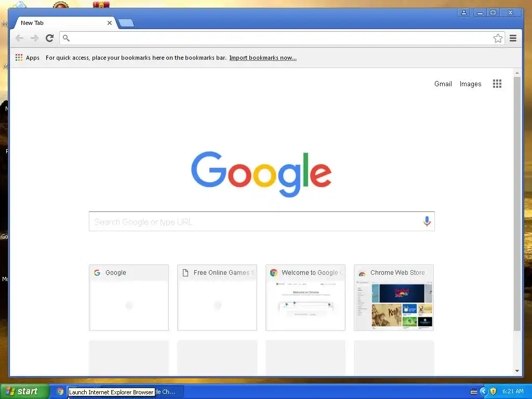The image size is (532, 399).
Task: Click Import bookmarks now link
Action: pyautogui.click(x=262, y=58)
